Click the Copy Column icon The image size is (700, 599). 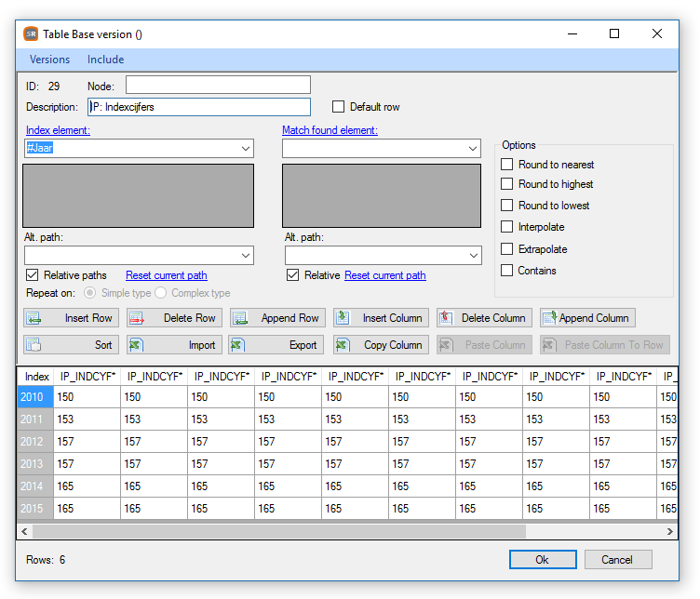pos(343,345)
